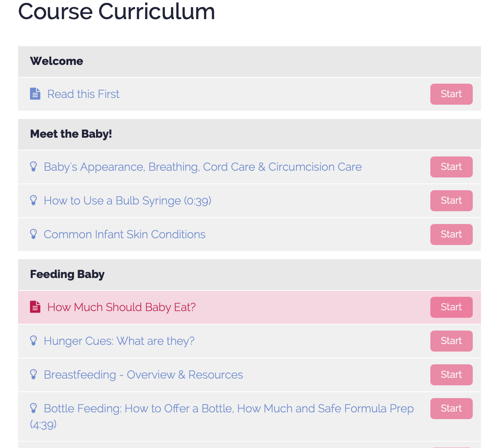Click the lightbulb icon for Common Infant Skin Conditions
This screenshot has height=448, width=502.
(x=33, y=234)
